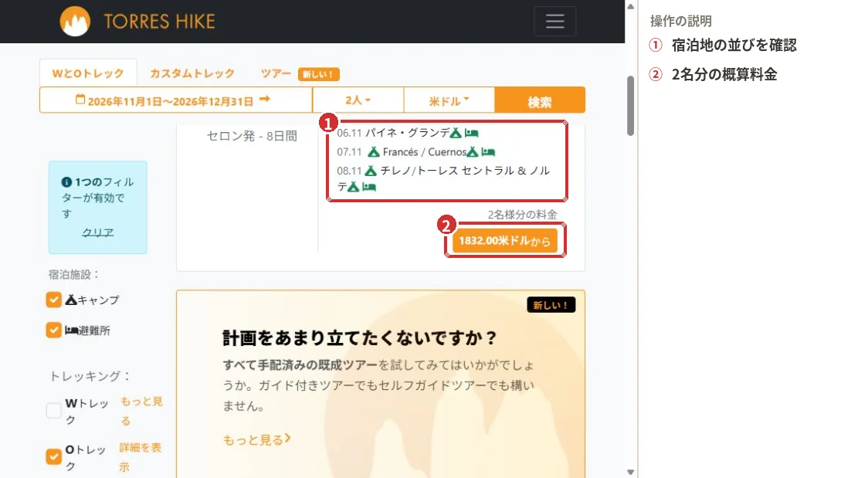The height and width of the screenshot is (478, 868).
Task: Click 詳細を表示 link beside Oトレック
Action: (140, 457)
